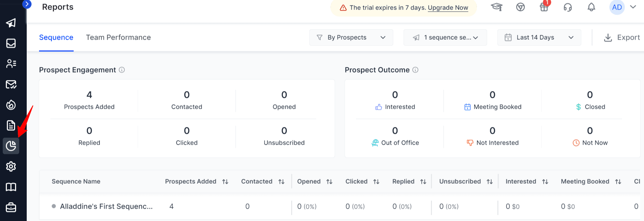Screen dimensions: 644x221
Task: Click the Replied stat in Prospect Engagement
Action: tap(89, 136)
